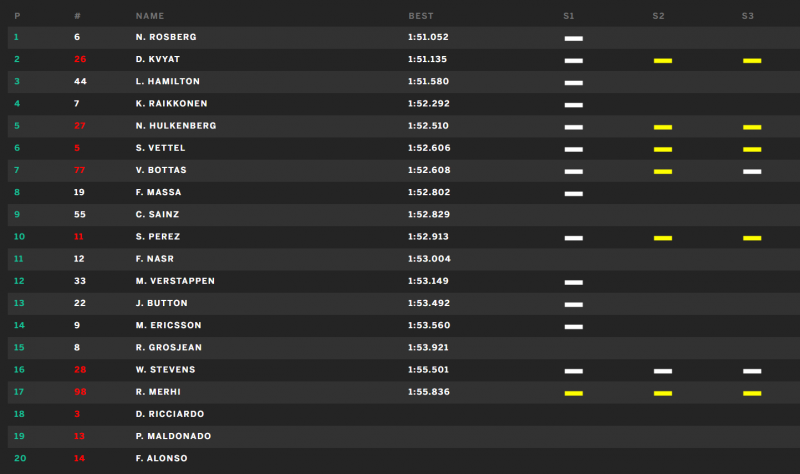Click red car number 26
This screenshot has height=474, width=800.
[x=80, y=59]
